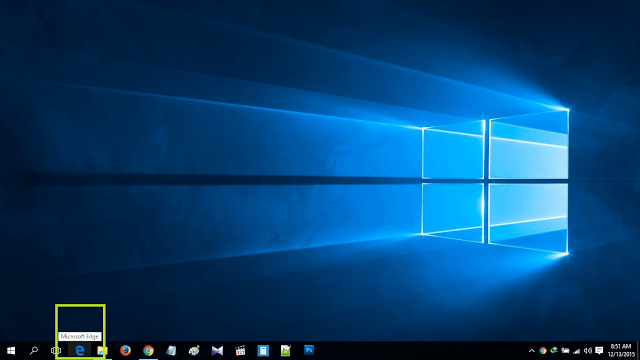640x360 pixels.
Task: Open the clapperboard media app icon
Action: 240,351
